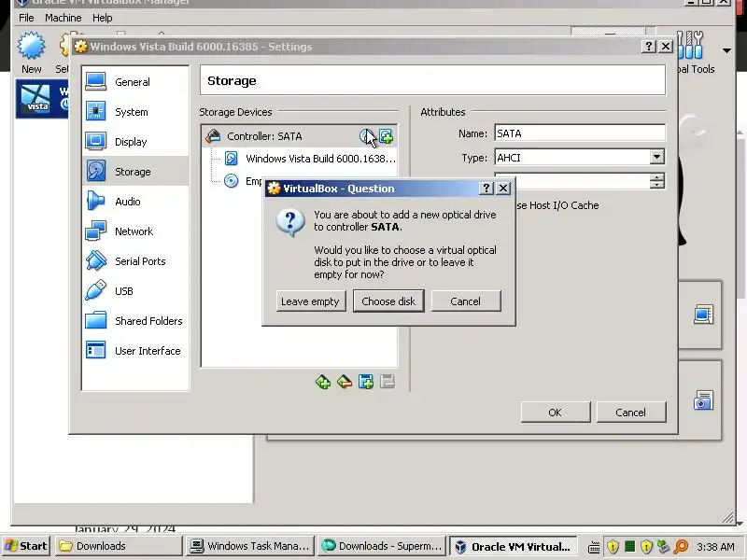Open USB settings category
This screenshot has height=560, width=747.
coord(135,291)
